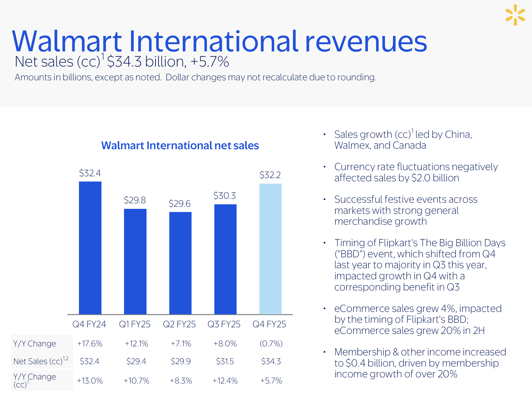
Task: Click the bullet about Flipkart's Big Billion Days
Action: [420, 265]
